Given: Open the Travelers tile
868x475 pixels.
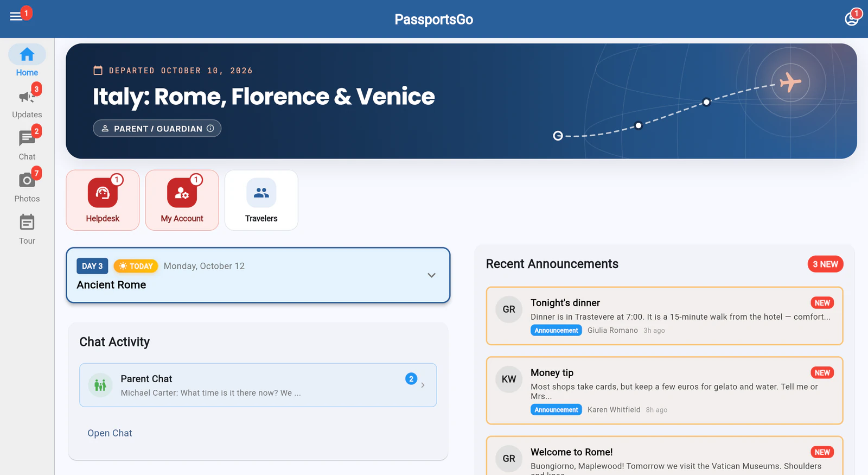Looking at the screenshot, I should 261,200.
